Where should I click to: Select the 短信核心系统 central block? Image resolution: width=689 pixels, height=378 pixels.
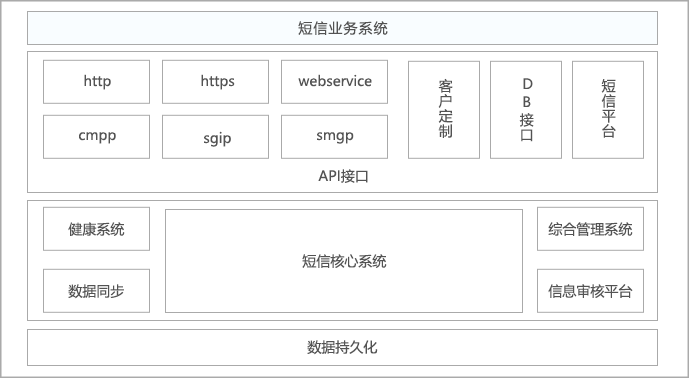click(x=344, y=261)
